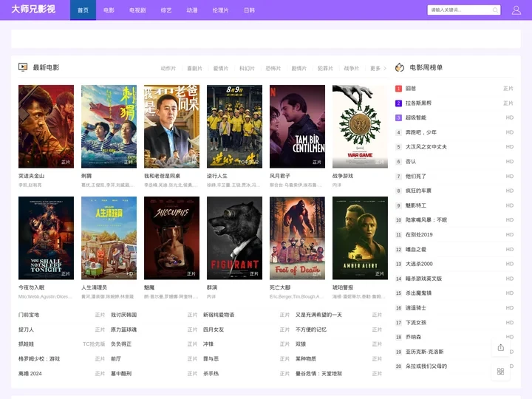
Task: Click the 最新电影 play-screen icon
Action: [23, 67]
